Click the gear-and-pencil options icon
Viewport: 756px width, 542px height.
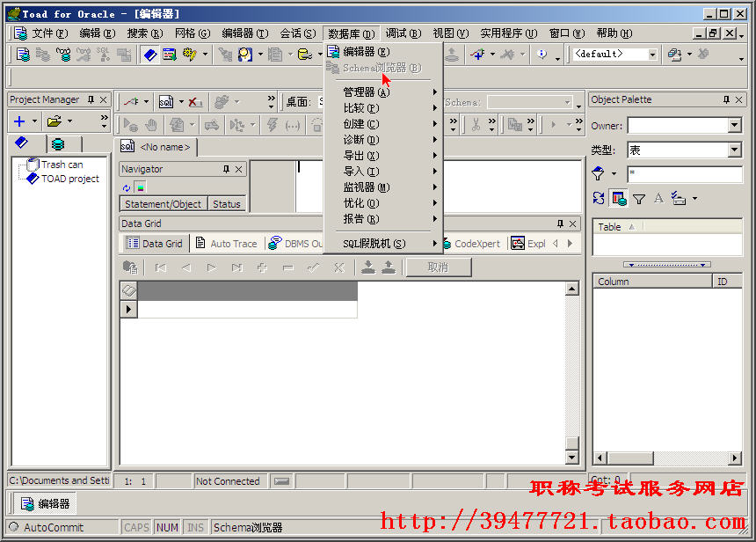coord(190,55)
